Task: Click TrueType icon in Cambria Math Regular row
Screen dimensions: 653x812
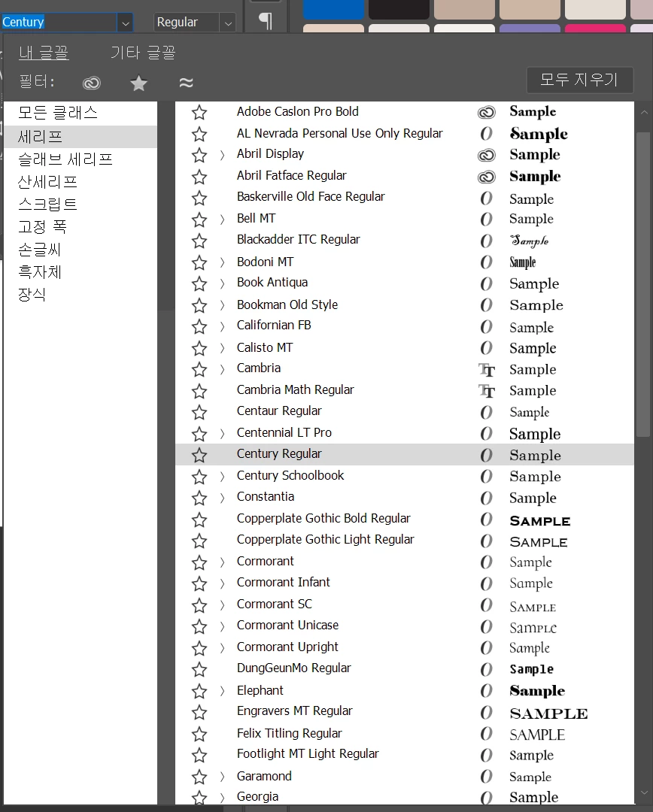Action: coord(487,391)
